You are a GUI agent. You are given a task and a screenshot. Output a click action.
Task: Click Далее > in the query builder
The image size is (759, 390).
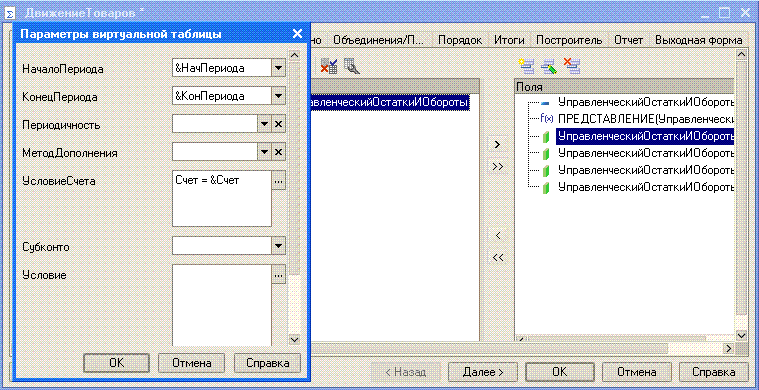[x=483, y=372]
